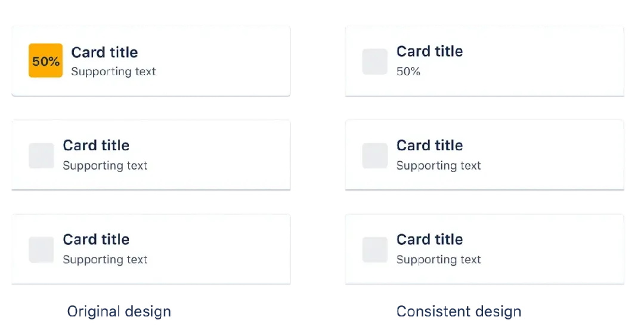Click Supporting text in bottom consistent card
644x332 pixels.
tap(439, 260)
